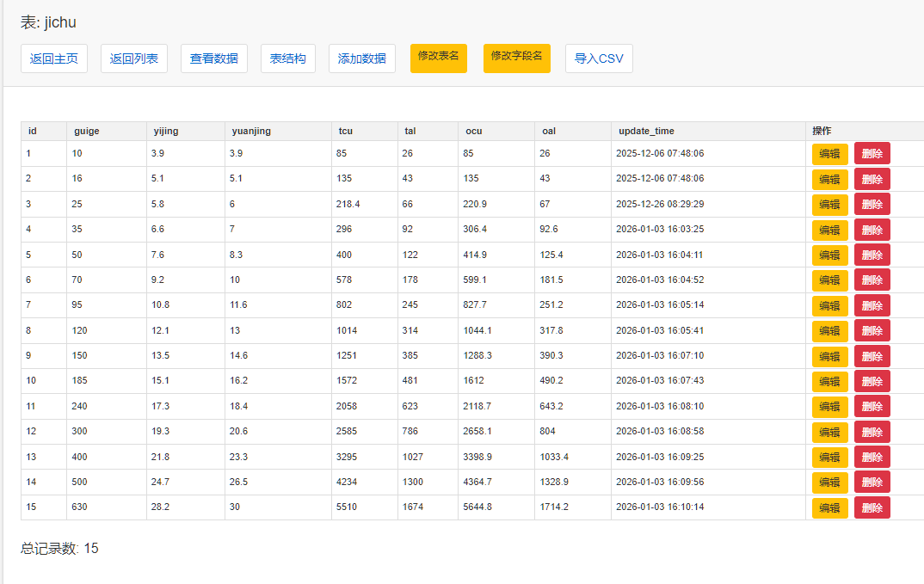This screenshot has height=584, width=924.
Task: Open the 查看数据 view
Action: tap(214, 58)
